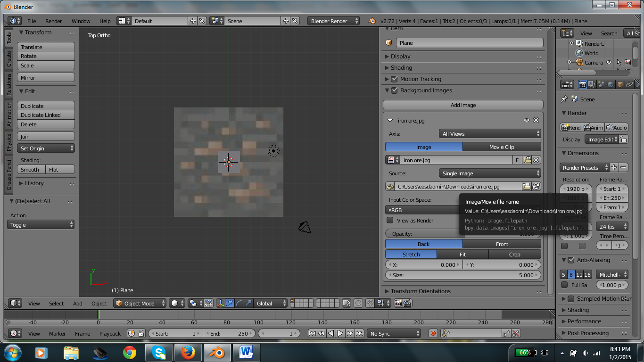644x362 pixels.
Task: Enable View as Render checkbox
Action: tap(390, 220)
